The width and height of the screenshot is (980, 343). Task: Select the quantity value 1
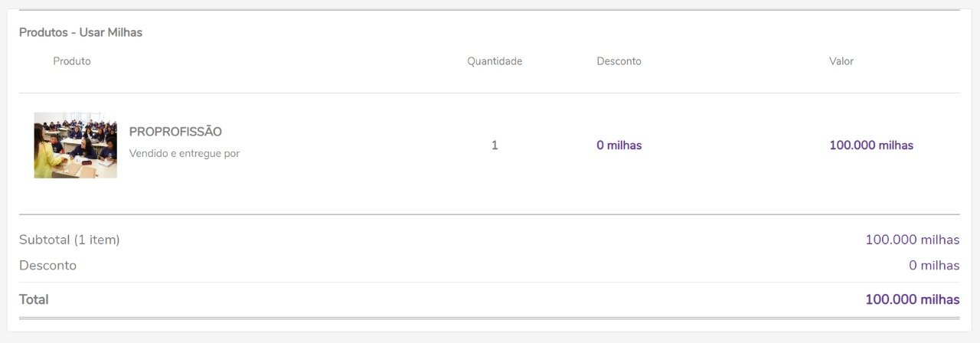(495, 145)
